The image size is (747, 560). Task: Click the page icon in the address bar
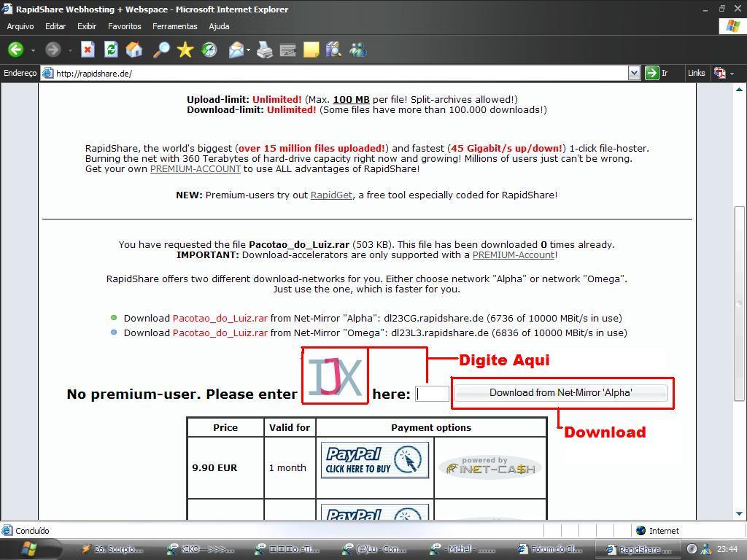[47, 74]
